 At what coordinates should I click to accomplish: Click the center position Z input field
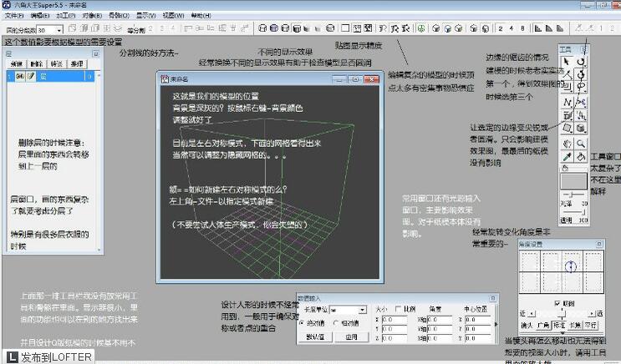tap(477, 338)
